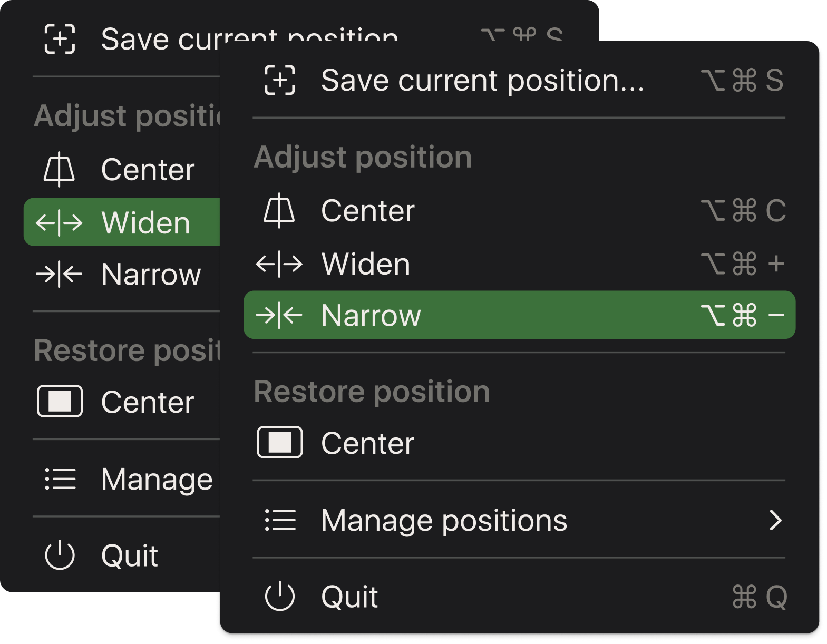Click the list icon beside Manage positions
This screenshot has width=827, height=644.
pyautogui.click(x=280, y=520)
